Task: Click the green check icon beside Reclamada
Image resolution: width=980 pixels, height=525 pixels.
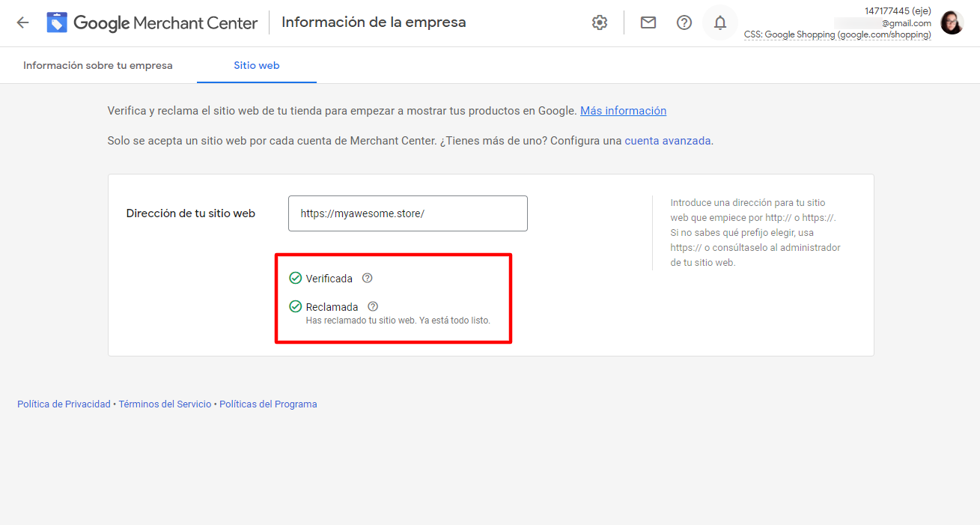Action: tap(296, 306)
